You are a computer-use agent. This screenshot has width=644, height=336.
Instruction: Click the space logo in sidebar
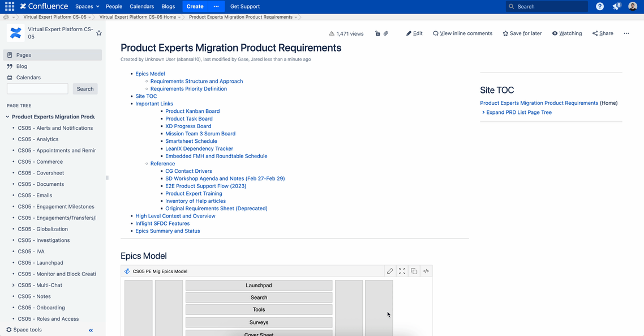click(x=16, y=33)
